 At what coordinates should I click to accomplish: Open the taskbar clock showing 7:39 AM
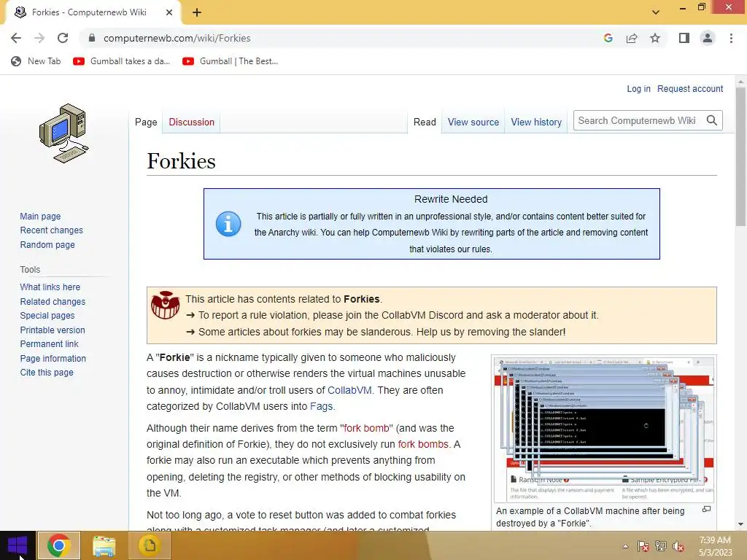point(715,546)
